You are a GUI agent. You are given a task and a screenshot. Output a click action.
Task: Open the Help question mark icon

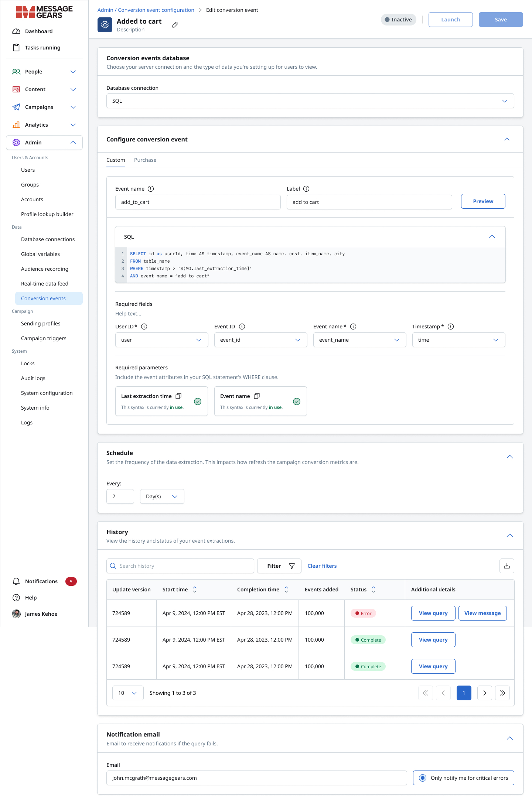(16, 598)
